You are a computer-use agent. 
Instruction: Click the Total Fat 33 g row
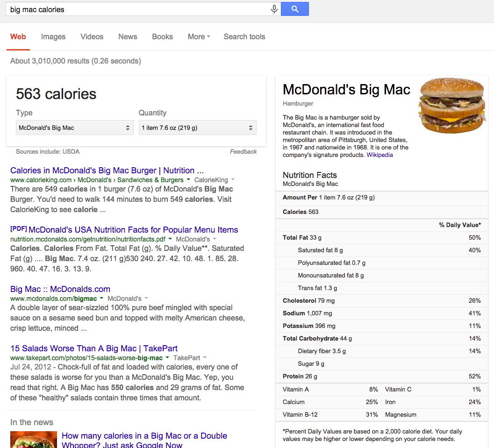tap(381, 238)
